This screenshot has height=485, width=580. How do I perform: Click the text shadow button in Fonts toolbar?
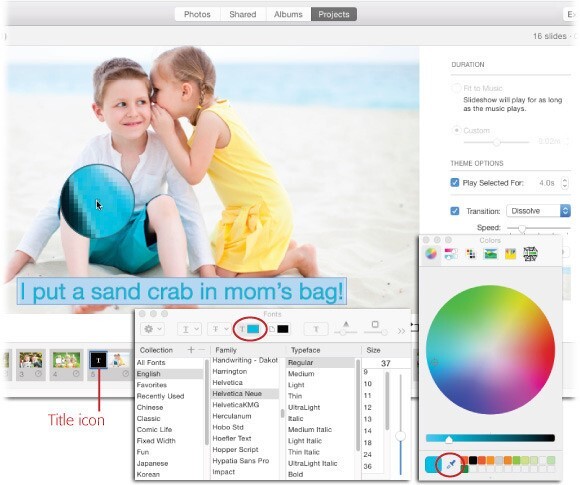point(316,329)
